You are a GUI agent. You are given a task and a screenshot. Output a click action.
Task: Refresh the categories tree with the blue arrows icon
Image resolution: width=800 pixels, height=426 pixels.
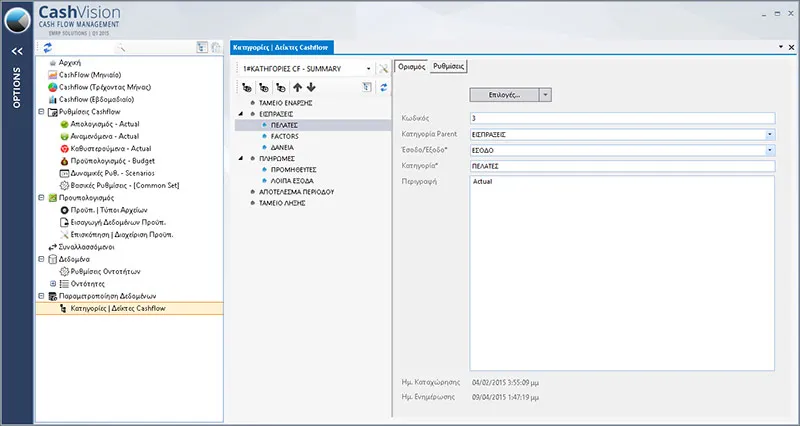pyautogui.click(x=384, y=87)
